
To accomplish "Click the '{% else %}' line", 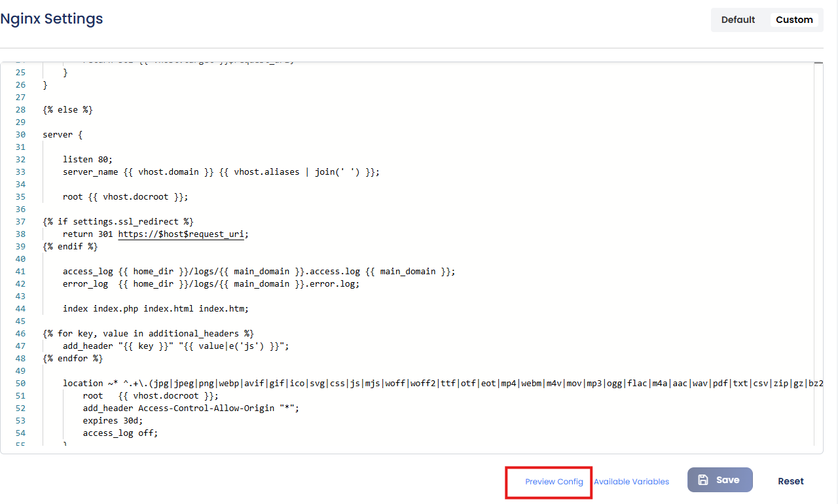I will pos(68,110).
